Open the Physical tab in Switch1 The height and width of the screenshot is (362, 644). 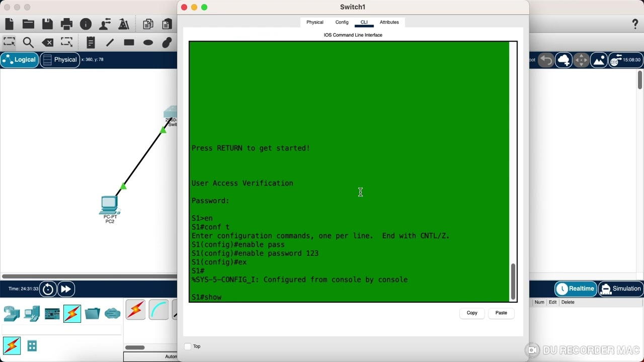[x=315, y=22]
